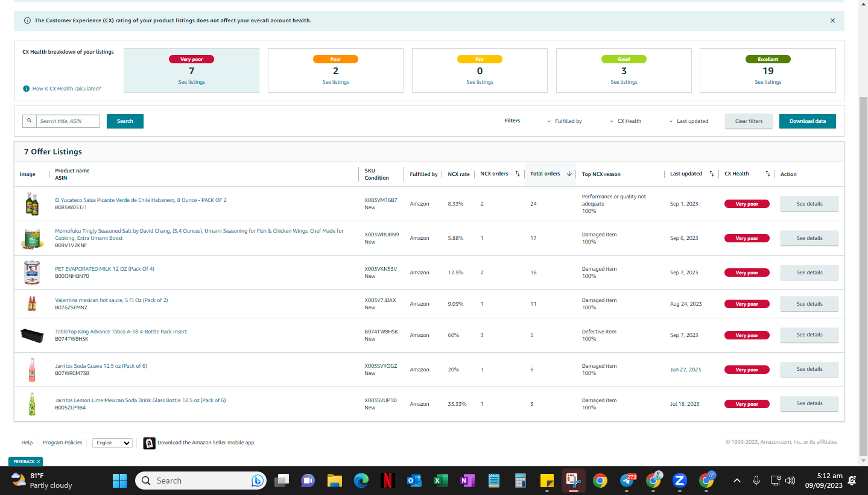
Task: See details for TableTop King Rack Insert
Action: [809, 335]
